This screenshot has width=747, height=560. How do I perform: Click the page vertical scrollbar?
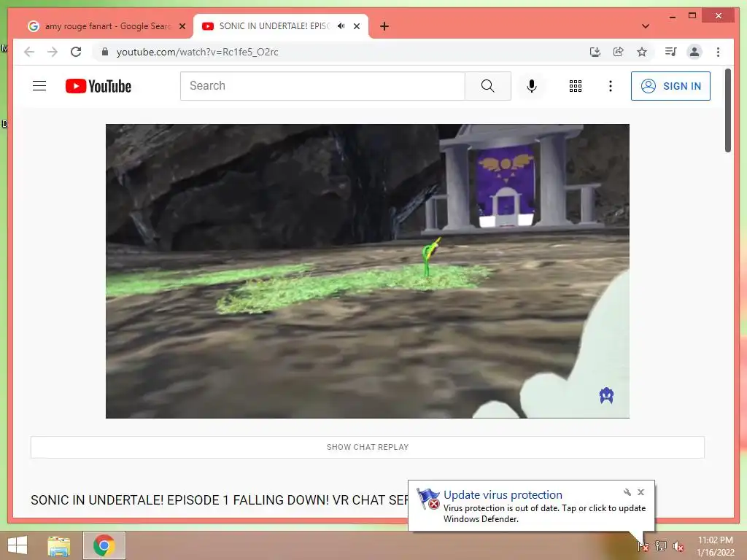tap(727, 111)
